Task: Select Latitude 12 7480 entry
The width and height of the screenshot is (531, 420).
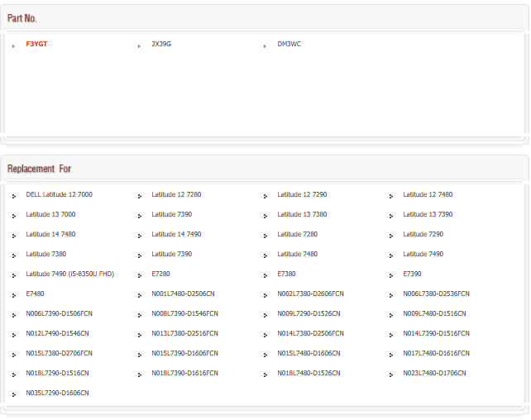Action: 428,194
